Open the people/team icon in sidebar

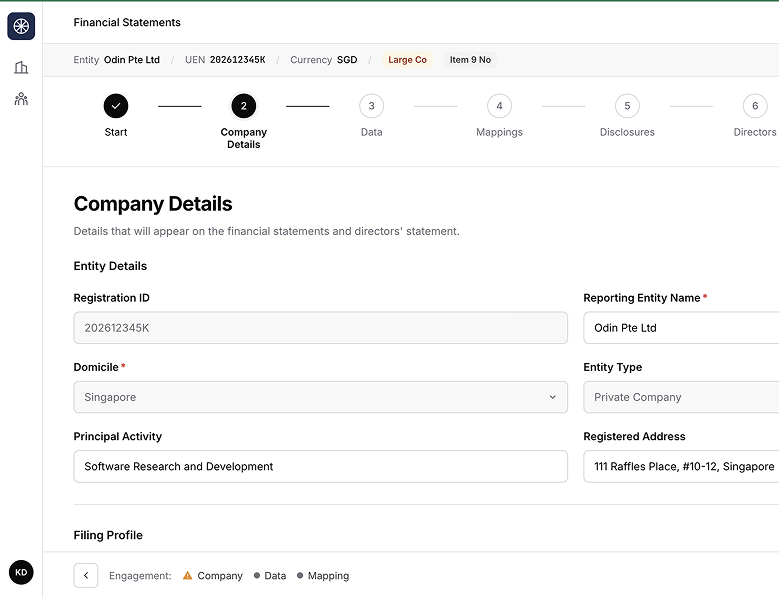tap(21, 99)
